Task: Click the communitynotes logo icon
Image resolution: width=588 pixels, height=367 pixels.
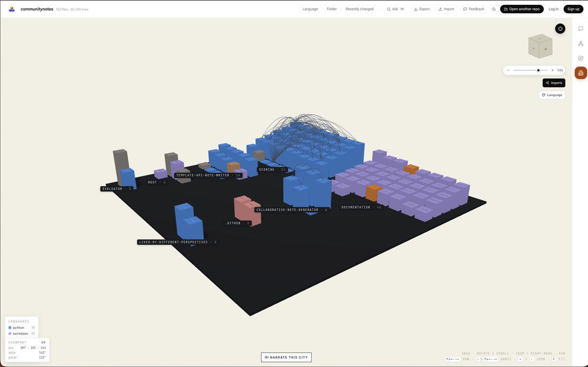Action: coord(12,9)
